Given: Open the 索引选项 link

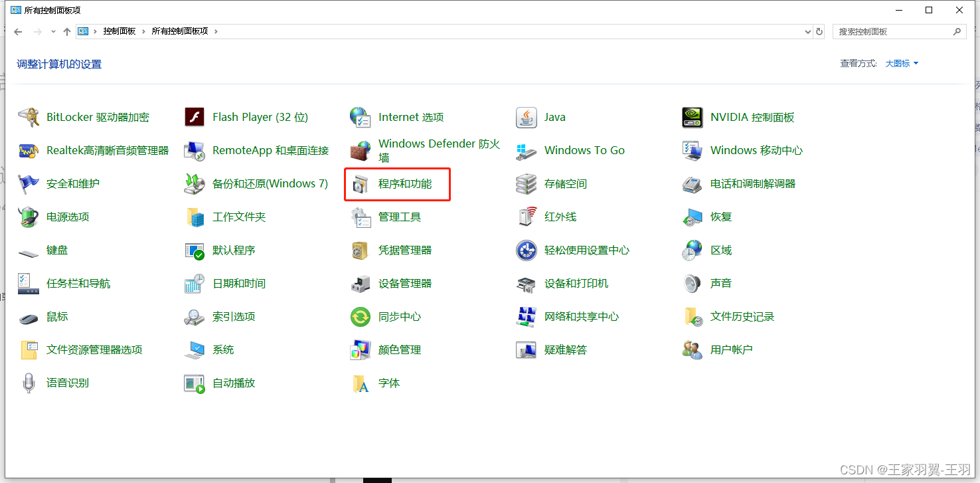Looking at the screenshot, I should coord(234,317).
